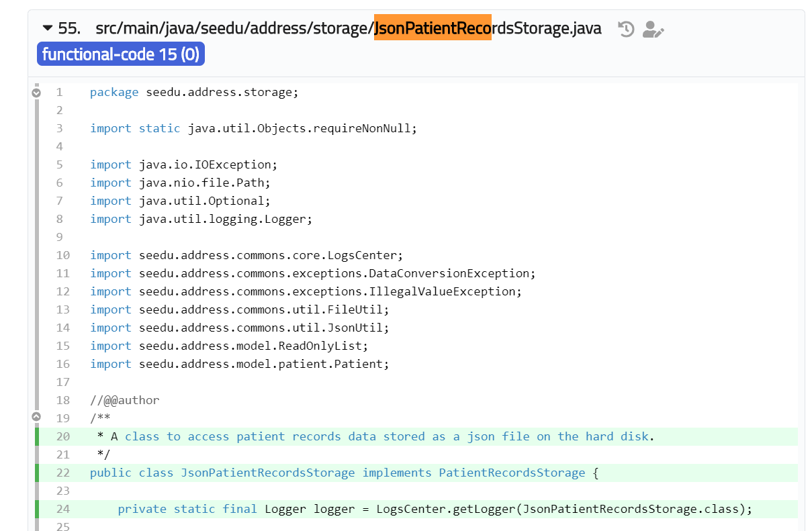Click the functional-code 15 (0) badge
812x531 pixels.
pyautogui.click(x=120, y=54)
